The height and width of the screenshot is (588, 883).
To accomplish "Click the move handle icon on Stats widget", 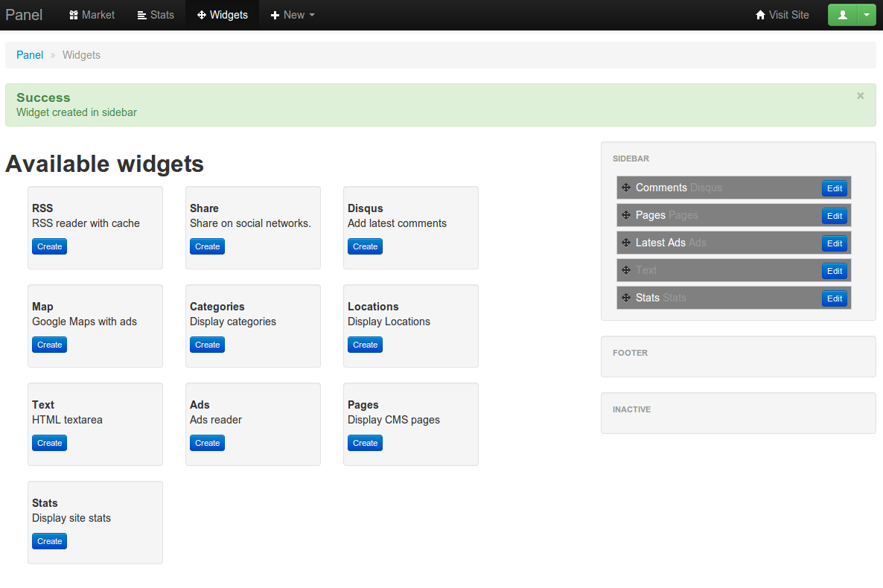I will tap(626, 298).
